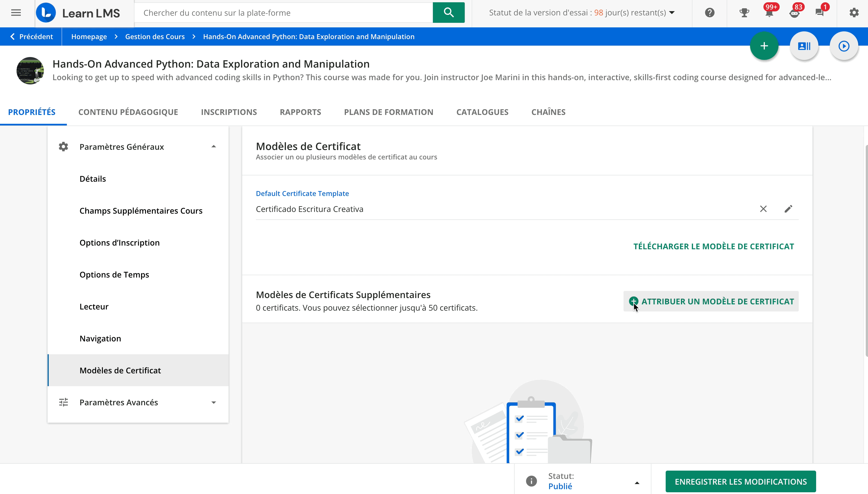The image size is (868, 494).
Task: Click the page vertical scrollbar
Action: [x=866, y=250]
